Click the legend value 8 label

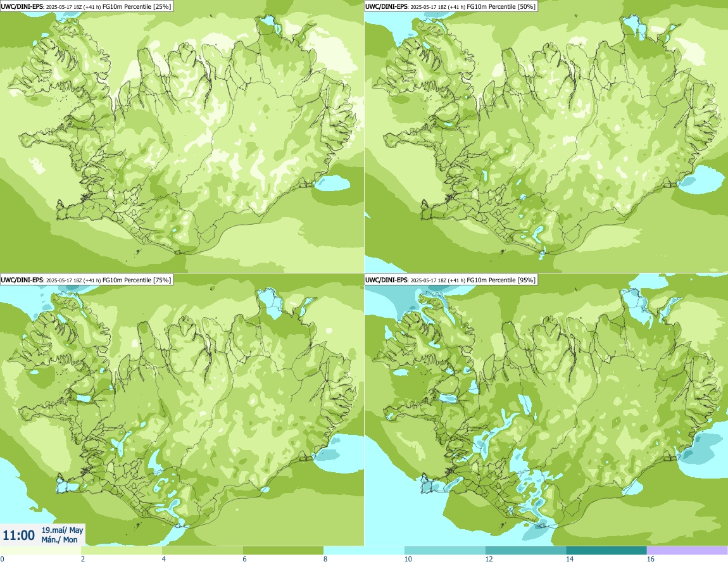tap(325, 559)
